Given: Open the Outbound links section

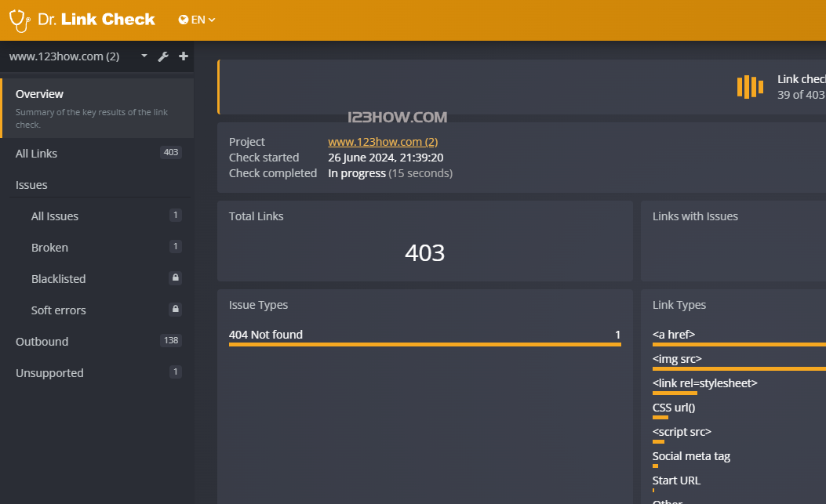Looking at the screenshot, I should click(42, 342).
